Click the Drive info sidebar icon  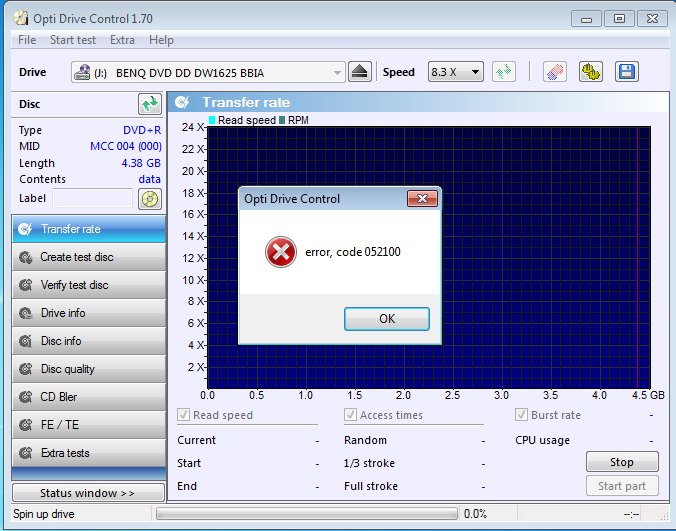pos(25,313)
